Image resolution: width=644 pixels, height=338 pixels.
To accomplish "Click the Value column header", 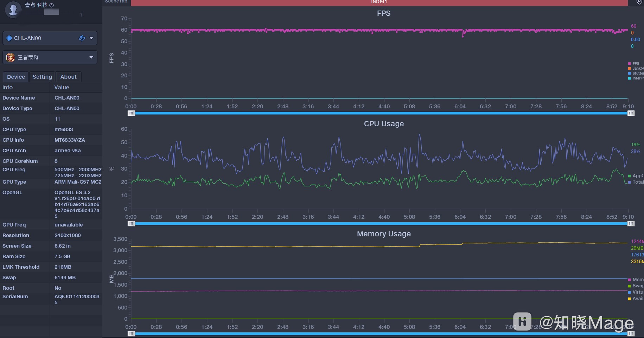I will click(62, 87).
